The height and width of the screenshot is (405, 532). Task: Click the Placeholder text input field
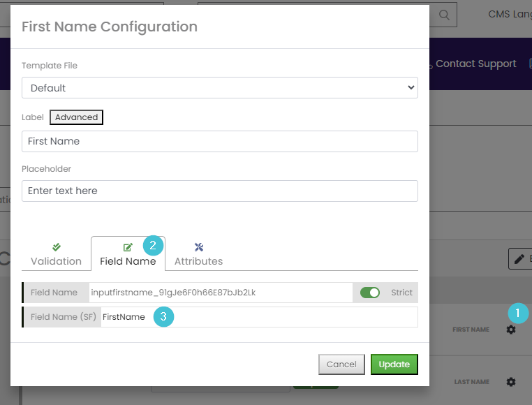[220, 191]
